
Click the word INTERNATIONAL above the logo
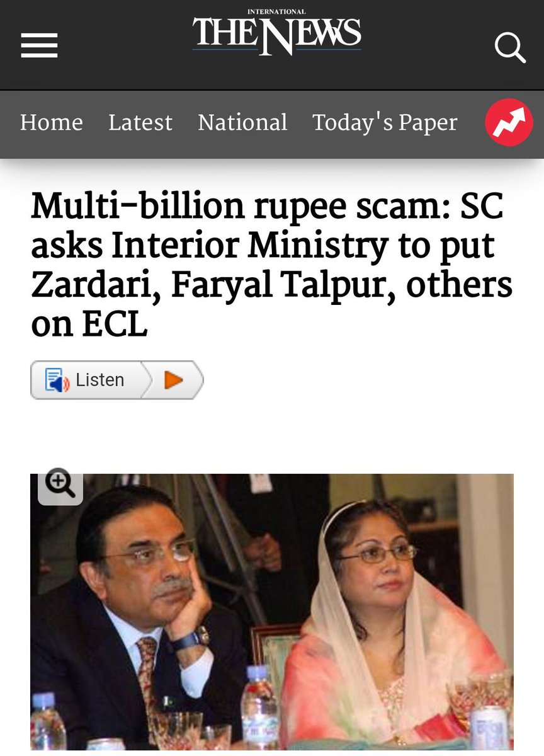coord(276,12)
